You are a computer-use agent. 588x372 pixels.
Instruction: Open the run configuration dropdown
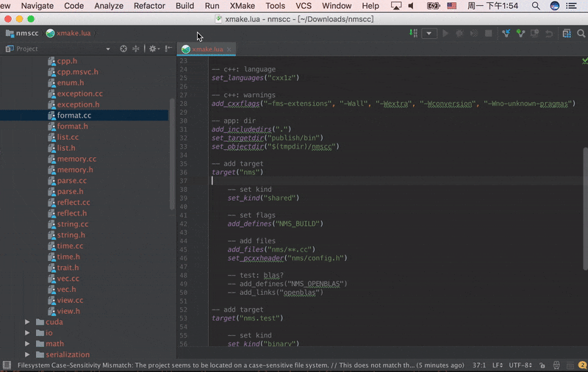[x=429, y=33]
